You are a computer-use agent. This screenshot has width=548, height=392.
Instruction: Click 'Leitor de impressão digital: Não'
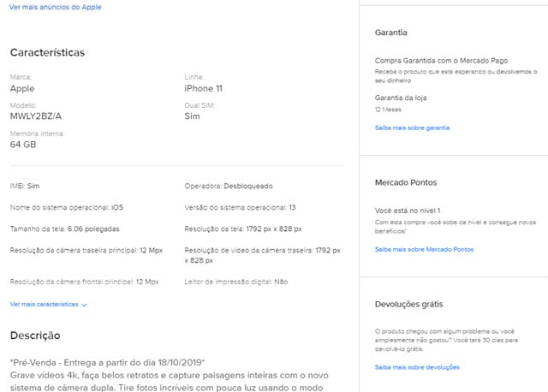(236, 282)
